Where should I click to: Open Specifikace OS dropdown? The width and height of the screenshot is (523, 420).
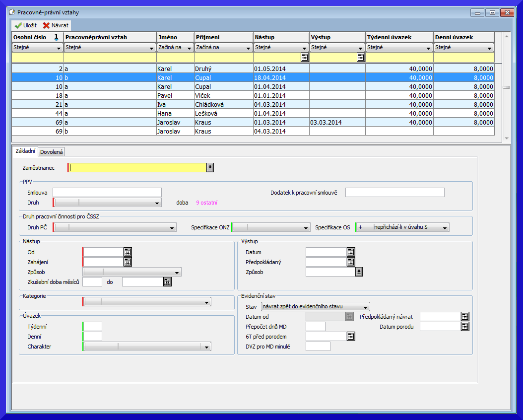pyautogui.click(x=445, y=227)
